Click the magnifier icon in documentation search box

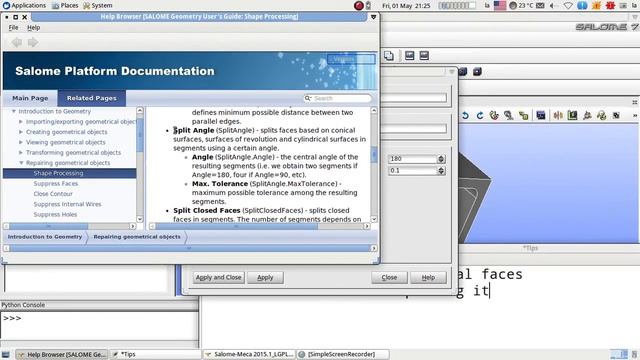click(x=308, y=98)
